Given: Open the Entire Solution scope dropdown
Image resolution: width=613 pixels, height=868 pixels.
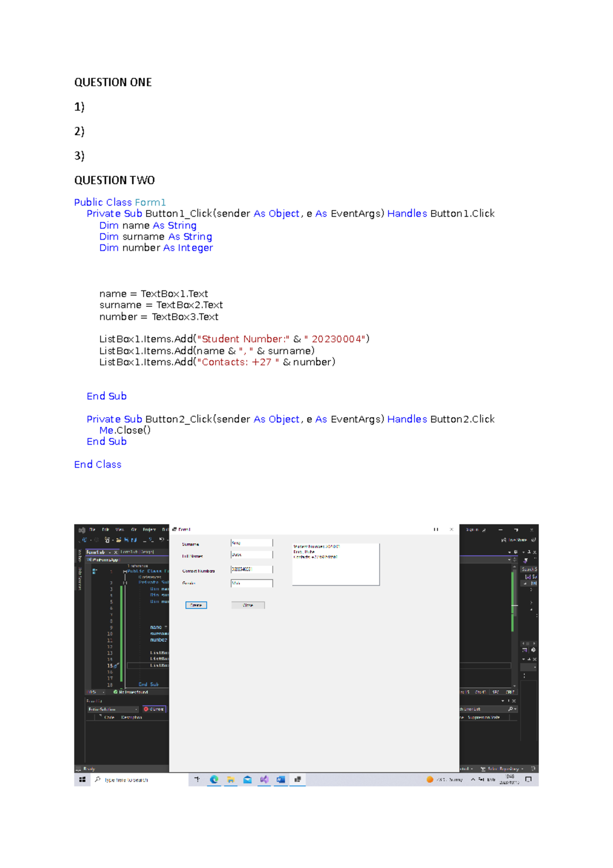Looking at the screenshot, I should 113,709.
